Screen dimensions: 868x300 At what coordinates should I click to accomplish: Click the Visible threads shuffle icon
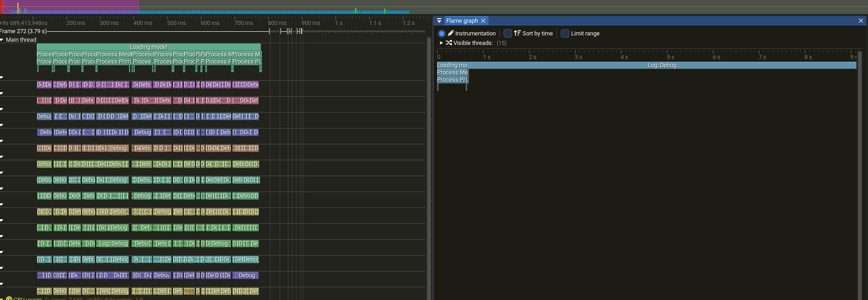tap(449, 43)
